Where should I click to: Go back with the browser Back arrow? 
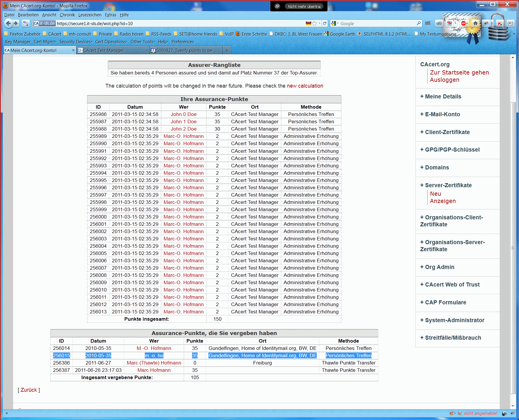[8, 23]
